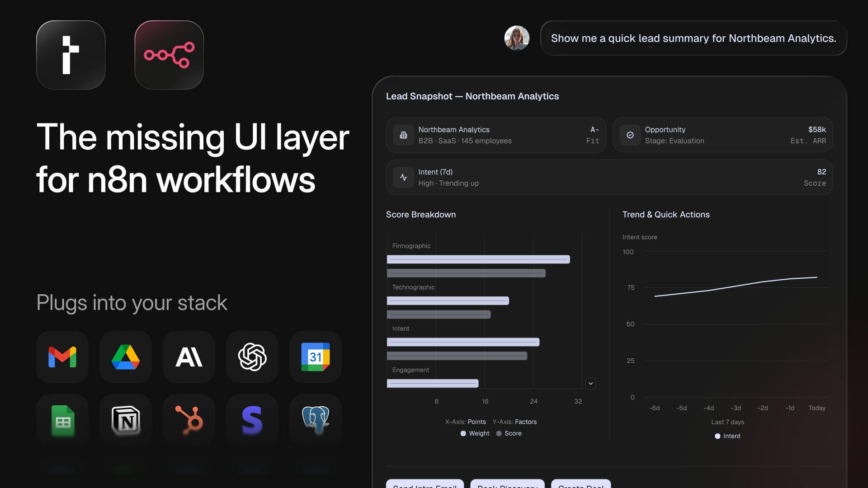Toggle the Weight legend series
The width and height of the screenshot is (868, 488).
(475, 433)
